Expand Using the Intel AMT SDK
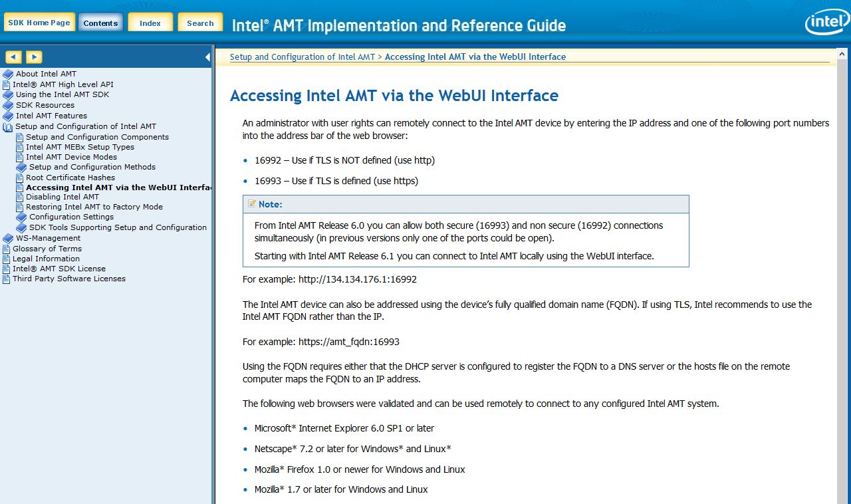This screenshot has height=504, width=851. [62, 94]
